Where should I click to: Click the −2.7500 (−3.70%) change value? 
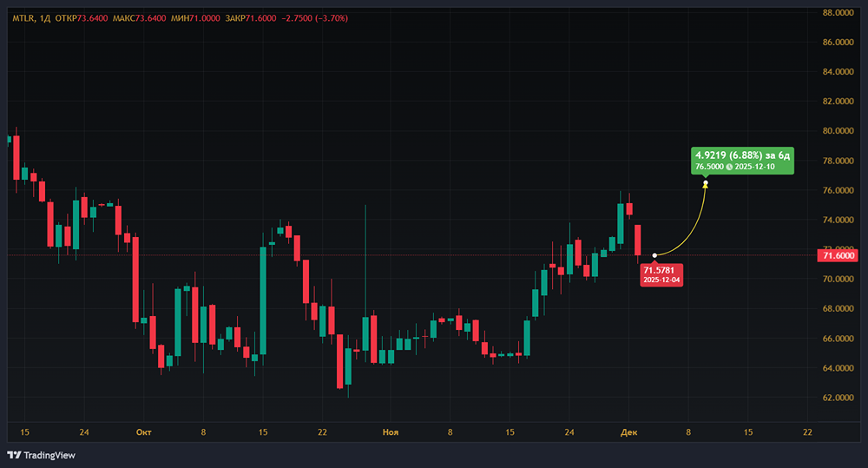[319, 17]
